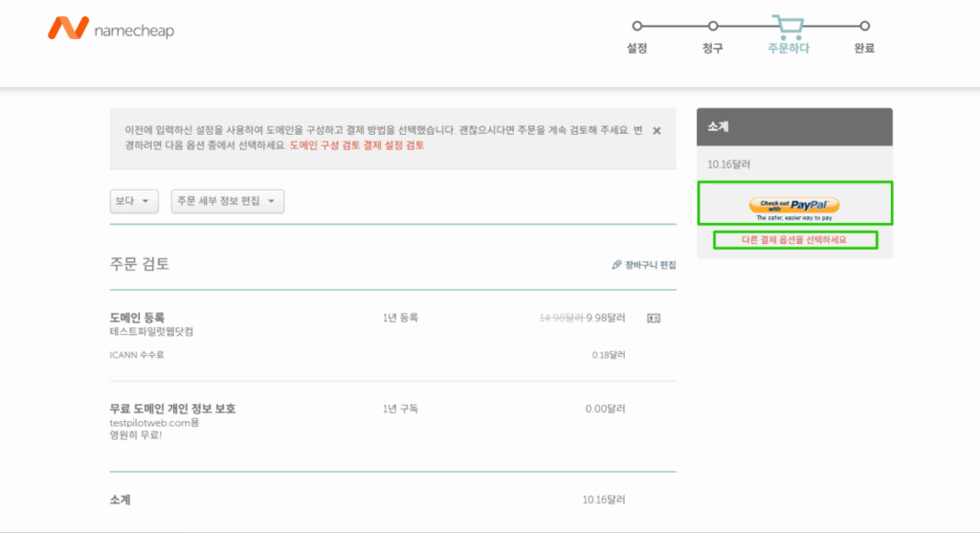Click the 10.16달러 amount in the sidebar
The width and height of the screenshot is (980, 533).
click(728, 165)
